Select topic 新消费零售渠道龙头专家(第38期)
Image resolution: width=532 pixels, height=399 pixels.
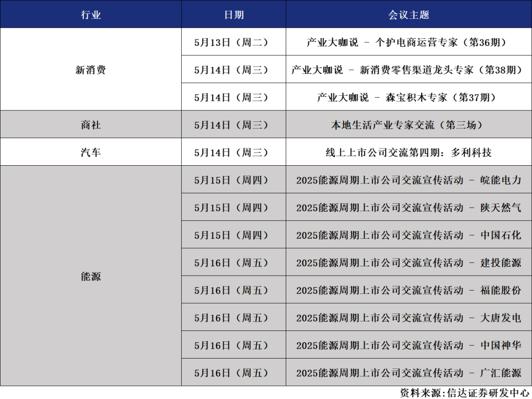(409, 69)
